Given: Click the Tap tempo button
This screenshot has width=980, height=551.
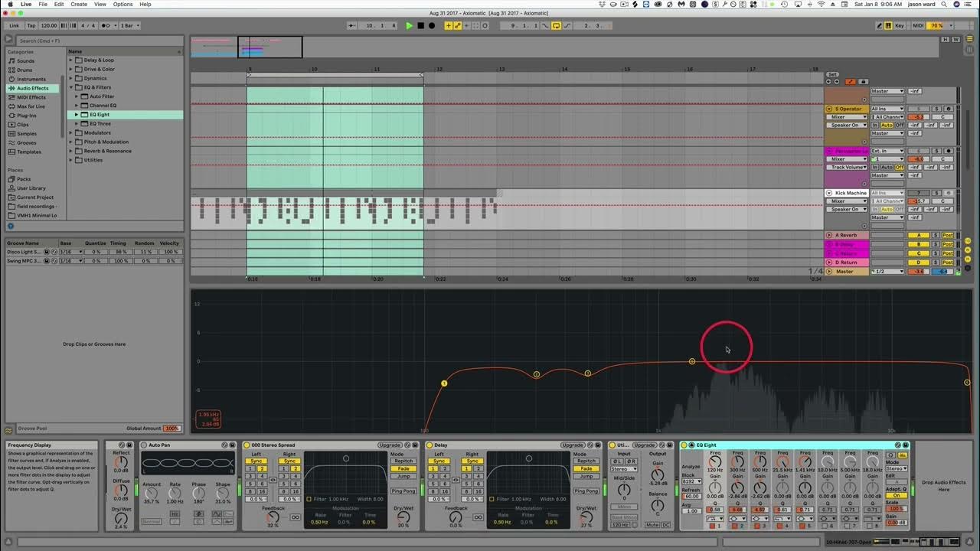Looking at the screenshot, I should pyautogui.click(x=31, y=25).
